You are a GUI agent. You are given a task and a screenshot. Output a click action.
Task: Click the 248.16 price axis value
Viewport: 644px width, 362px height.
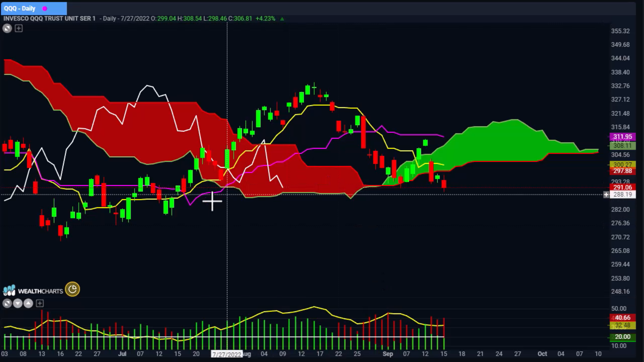click(x=620, y=292)
